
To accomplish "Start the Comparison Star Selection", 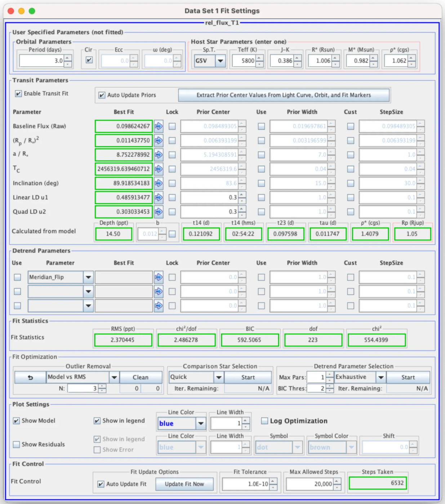I will tap(248, 377).
